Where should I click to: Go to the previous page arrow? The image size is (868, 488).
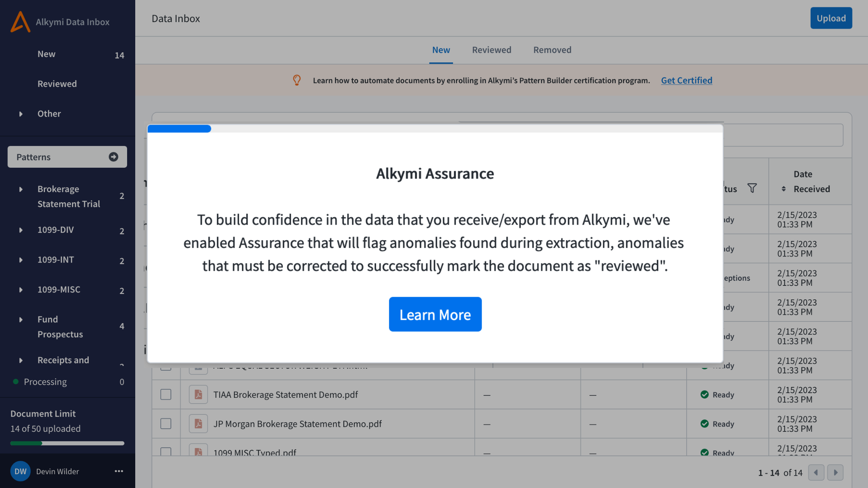(x=816, y=473)
